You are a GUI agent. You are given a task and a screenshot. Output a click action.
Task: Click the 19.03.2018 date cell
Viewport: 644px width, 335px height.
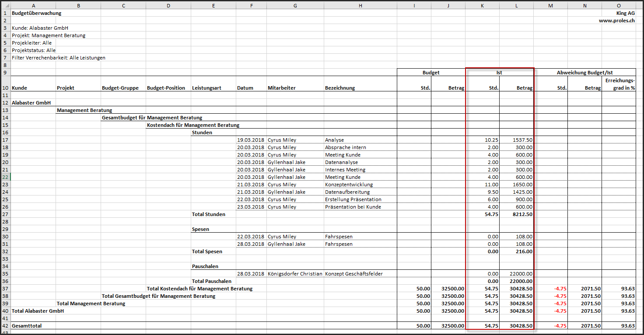click(251, 140)
